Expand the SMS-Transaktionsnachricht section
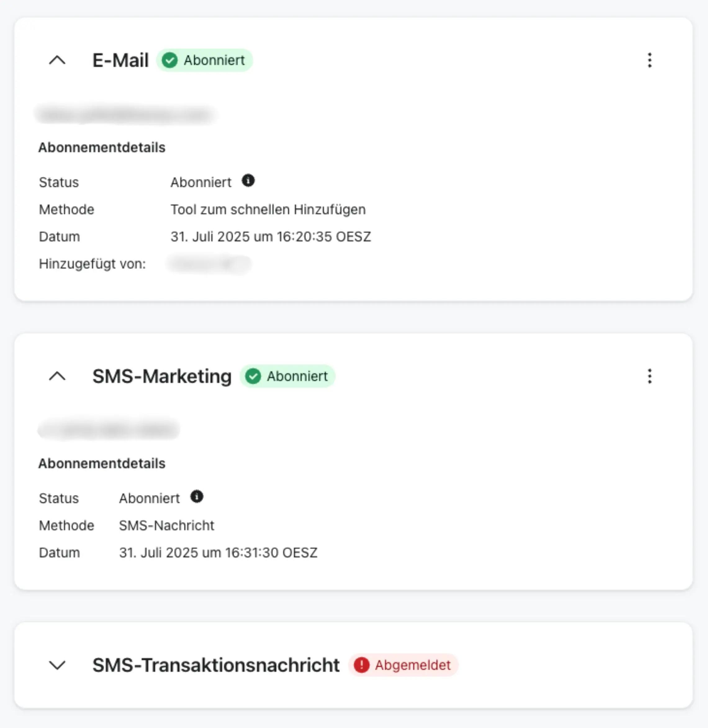 click(58, 665)
